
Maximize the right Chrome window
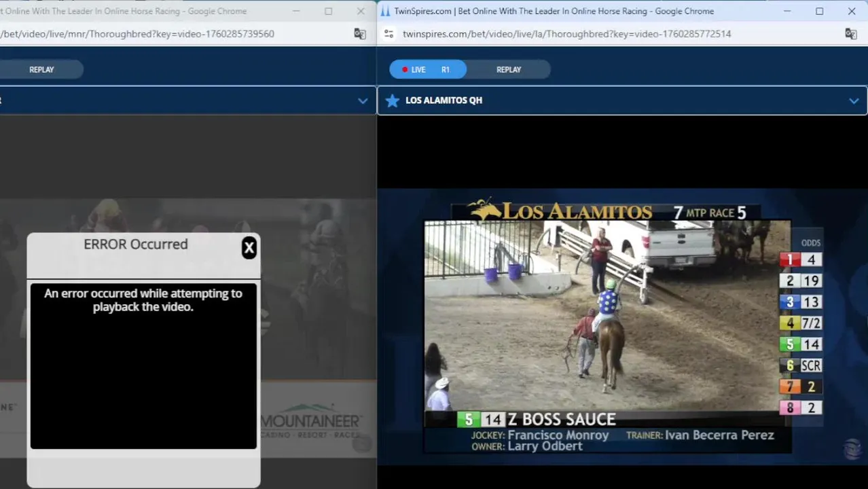coord(819,12)
